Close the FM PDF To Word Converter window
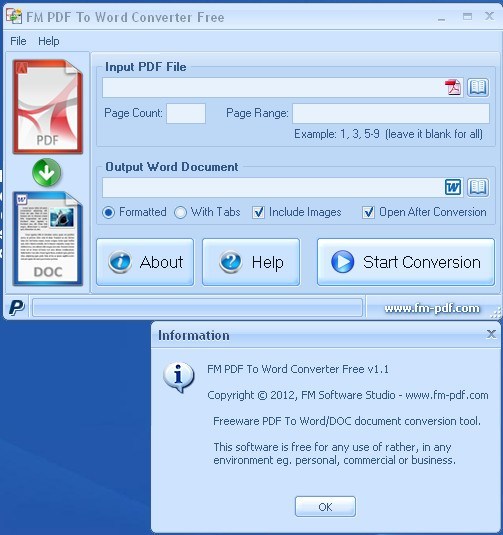 490,16
